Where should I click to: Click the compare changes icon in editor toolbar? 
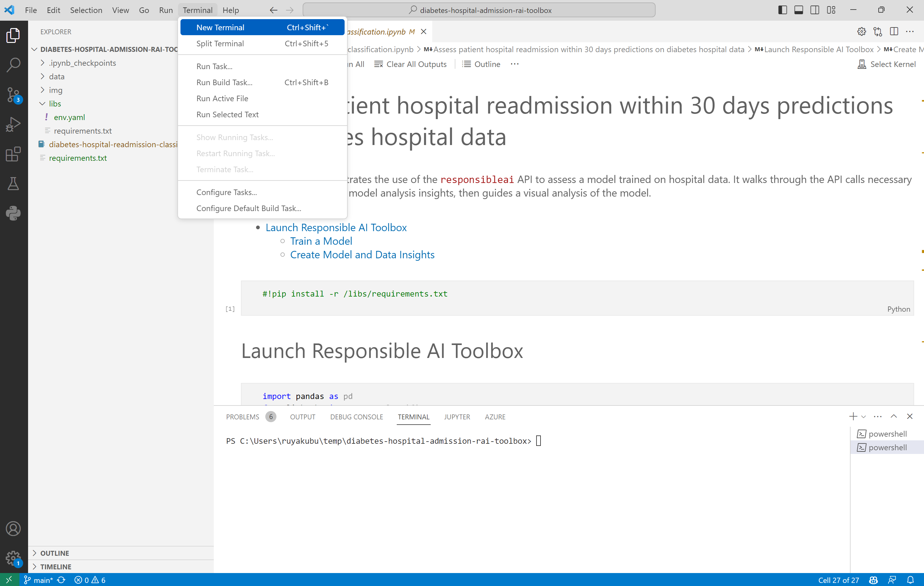pyautogui.click(x=878, y=31)
